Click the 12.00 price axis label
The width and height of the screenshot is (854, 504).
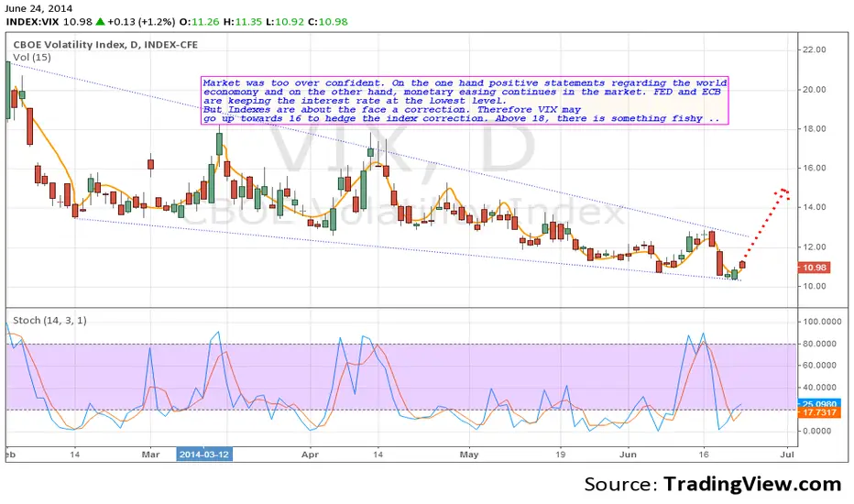(815, 247)
